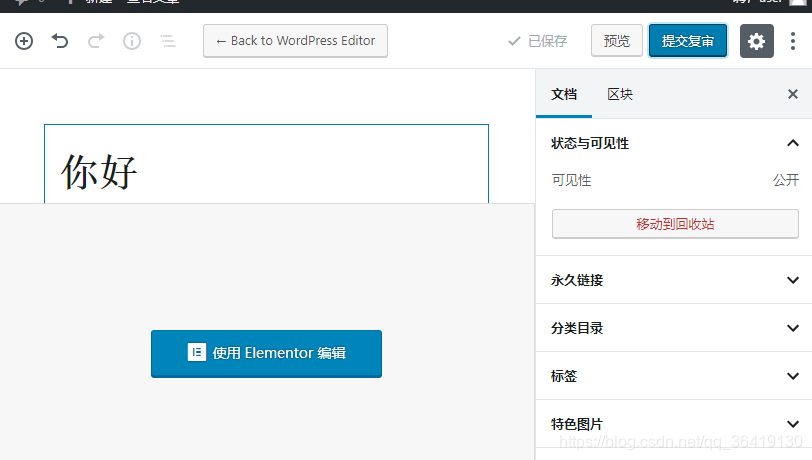Click the add block plus icon

pyautogui.click(x=24, y=41)
